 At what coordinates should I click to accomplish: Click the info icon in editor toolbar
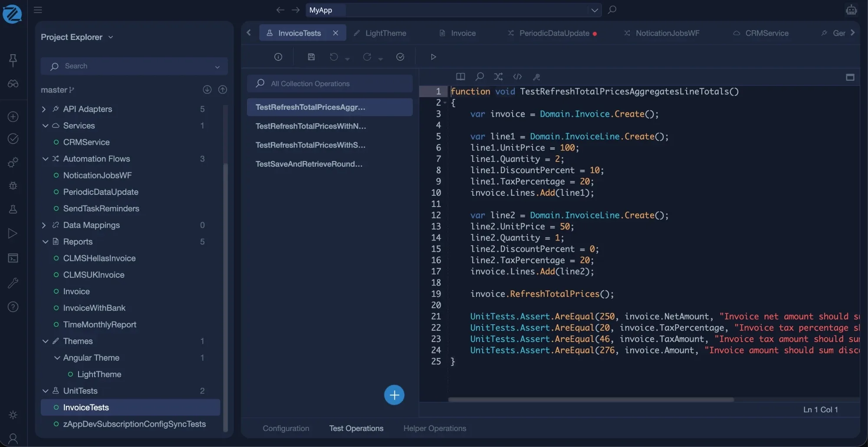pyautogui.click(x=278, y=57)
